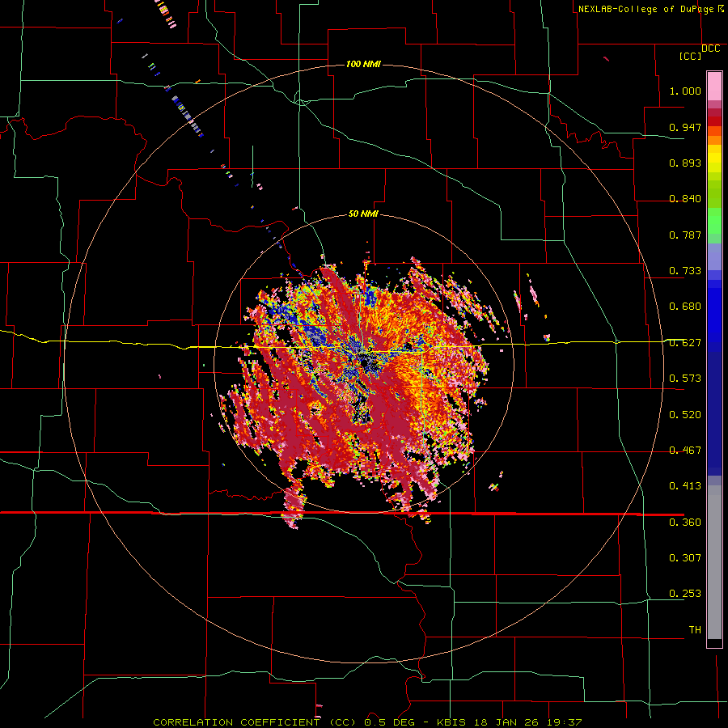Pick the bright green color bar segment
Image resolution: width=728 pixels, height=728 pixels.
click(714, 221)
